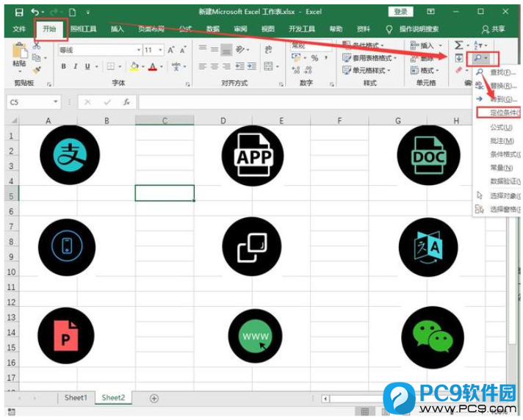
Task: Click the Fill down arrow icon
Action: click(x=459, y=58)
